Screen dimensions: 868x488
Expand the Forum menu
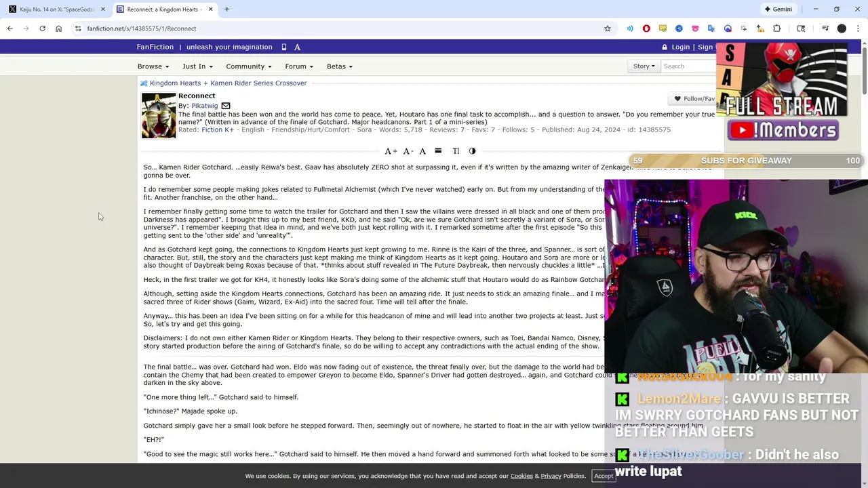click(x=299, y=66)
